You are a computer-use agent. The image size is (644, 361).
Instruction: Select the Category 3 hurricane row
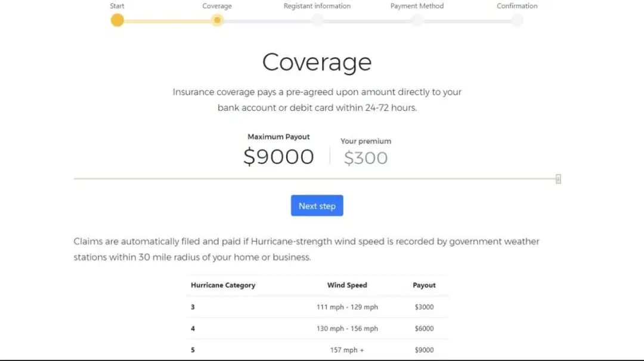point(317,307)
